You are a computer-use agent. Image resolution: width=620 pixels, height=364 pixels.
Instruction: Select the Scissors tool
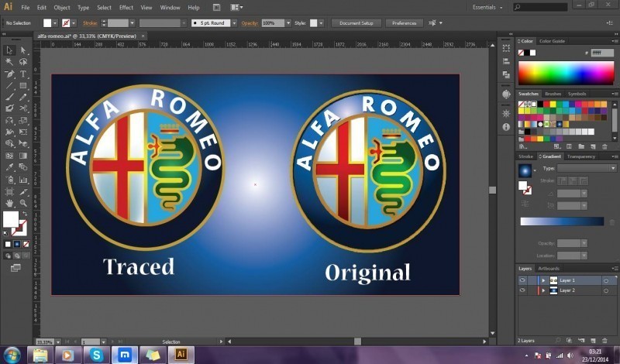(23, 108)
